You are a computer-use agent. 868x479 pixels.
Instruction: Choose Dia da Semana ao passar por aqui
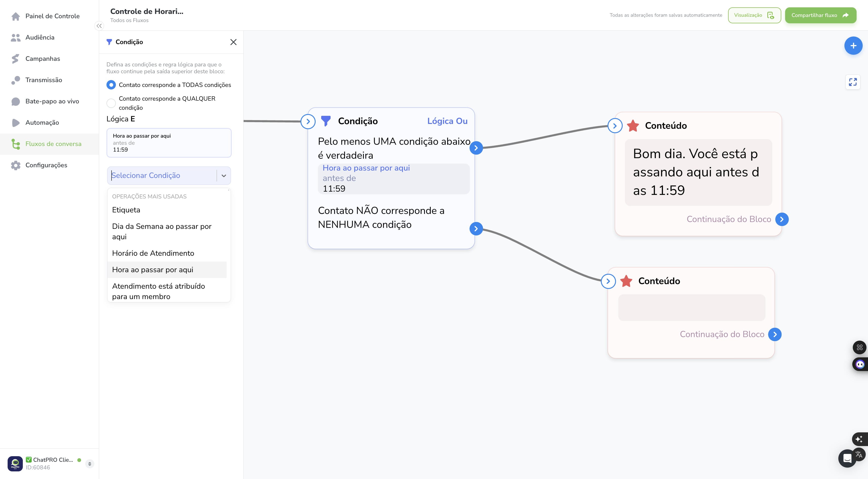167,231
